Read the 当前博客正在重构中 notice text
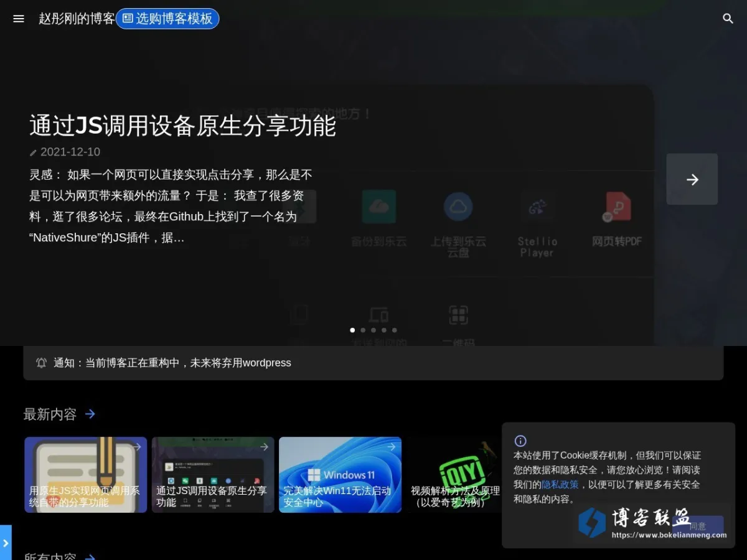 (172, 363)
